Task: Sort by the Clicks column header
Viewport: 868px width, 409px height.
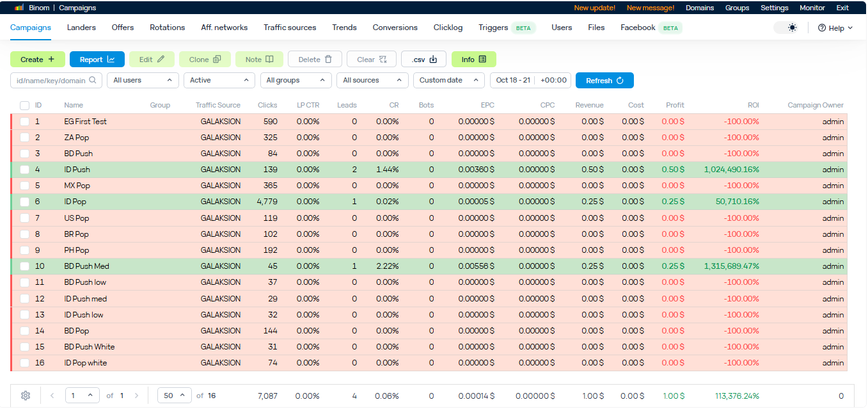Action: 267,105
